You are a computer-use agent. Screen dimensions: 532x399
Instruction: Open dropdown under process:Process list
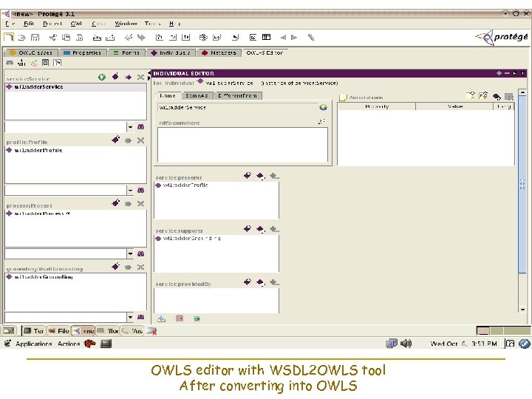coord(130,253)
